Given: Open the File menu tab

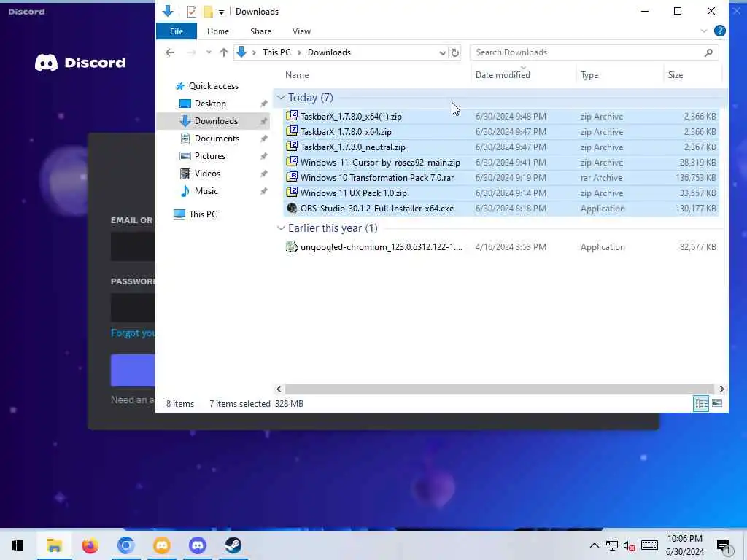Looking at the screenshot, I should pyautogui.click(x=177, y=31).
